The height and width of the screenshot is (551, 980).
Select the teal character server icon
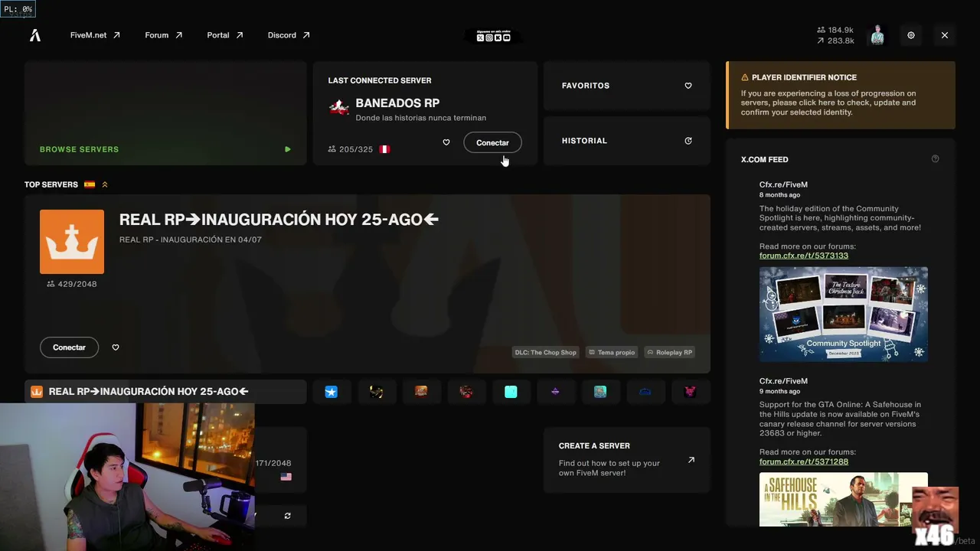[600, 392]
